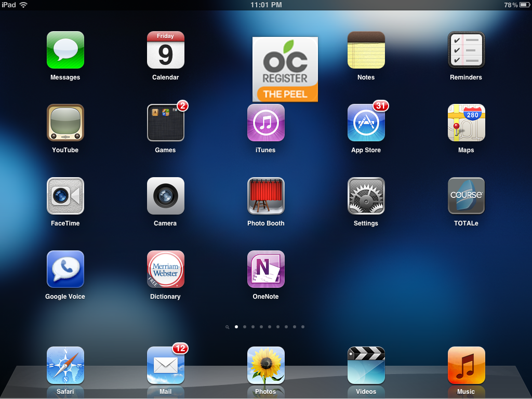Tap the red 2 badge on Games folder

click(182, 106)
